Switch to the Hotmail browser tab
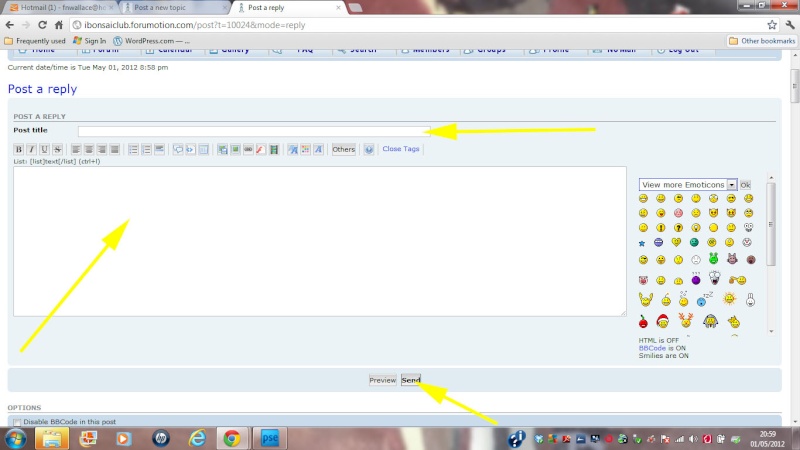This screenshot has height=450, width=800. point(62,8)
